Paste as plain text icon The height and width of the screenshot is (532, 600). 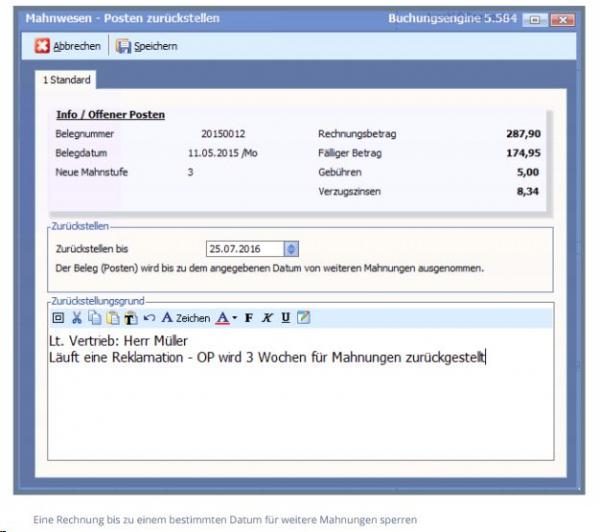tap(130, 318)
